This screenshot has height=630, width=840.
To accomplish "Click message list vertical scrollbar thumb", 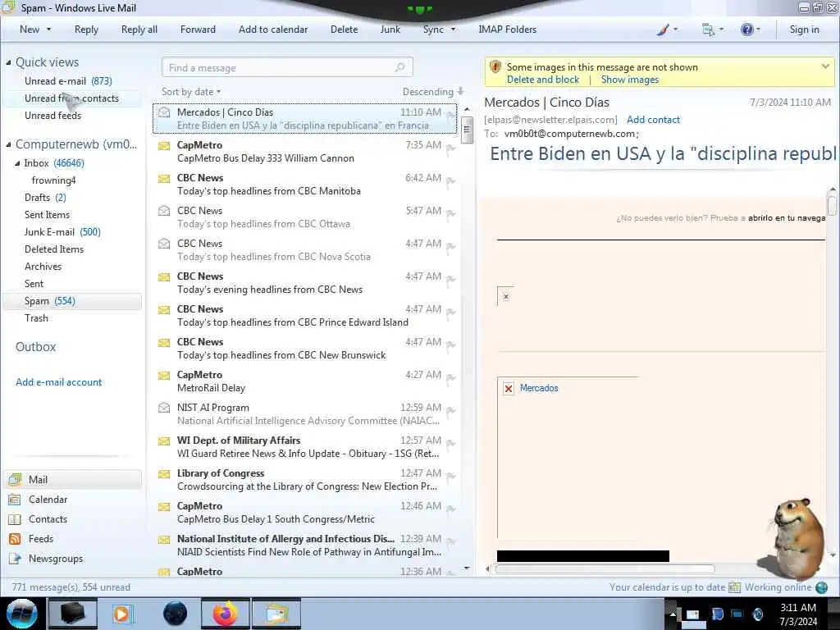I will click(467, 130).
